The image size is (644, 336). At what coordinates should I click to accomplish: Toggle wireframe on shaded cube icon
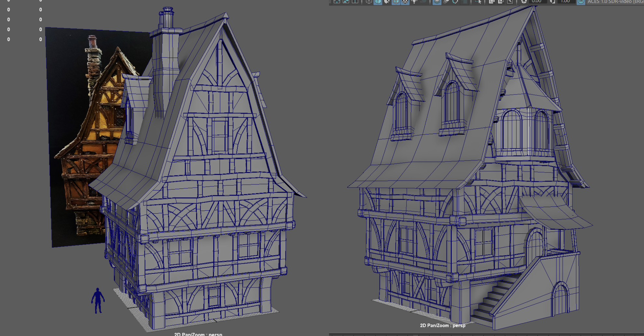coord(396,2)
